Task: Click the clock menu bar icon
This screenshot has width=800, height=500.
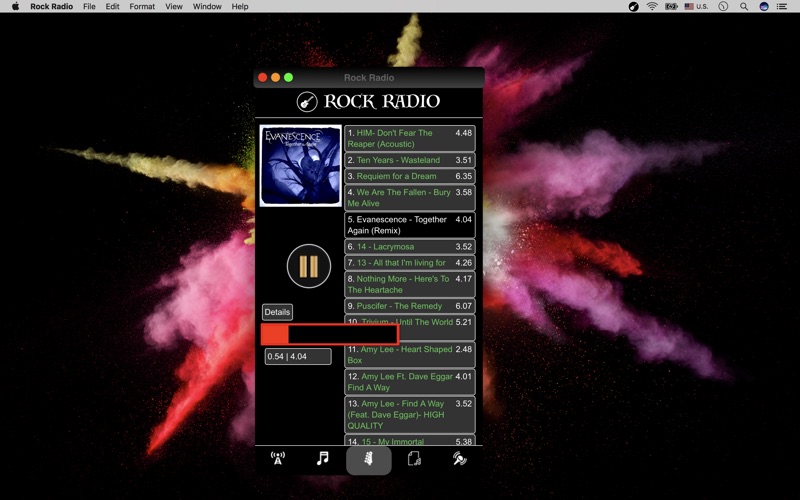Action: pyautogui.click(x=723, y=6)
